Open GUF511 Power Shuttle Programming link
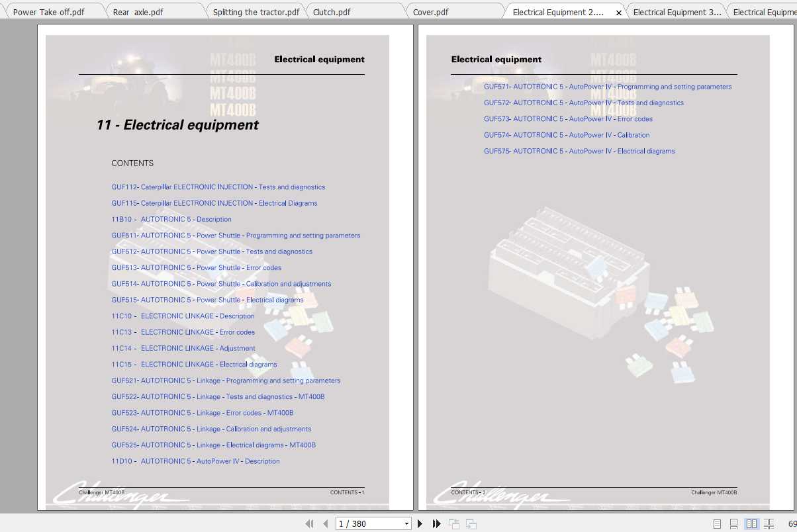The image size is (797, 532). click(236, 236)
